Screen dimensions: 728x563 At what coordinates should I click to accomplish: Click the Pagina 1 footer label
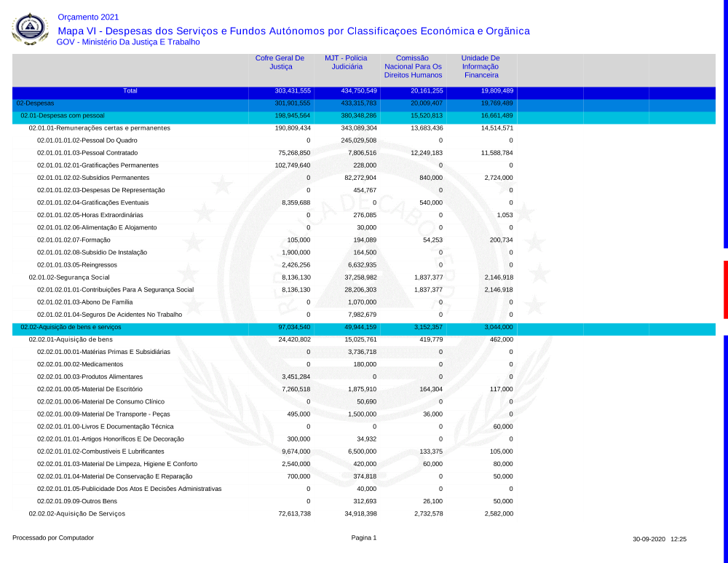364,538
